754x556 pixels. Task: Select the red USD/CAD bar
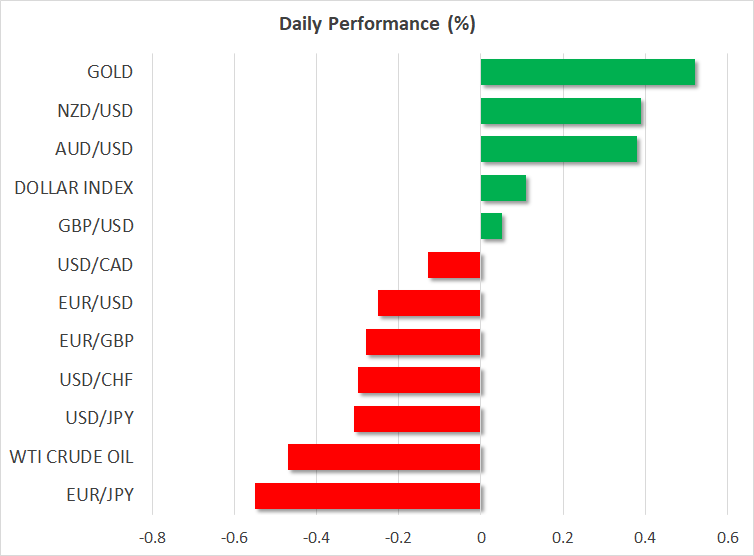tap(454, 265)
